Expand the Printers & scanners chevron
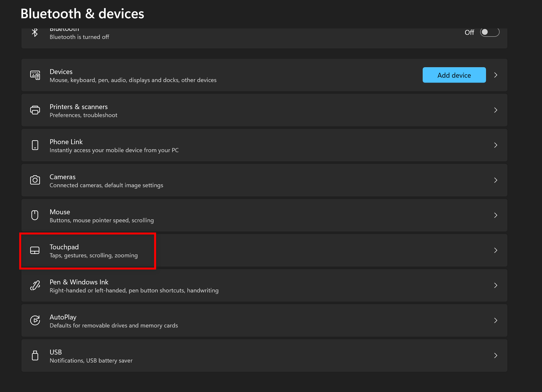The width and height of the screenshot is (542, 392). (496, 110)
